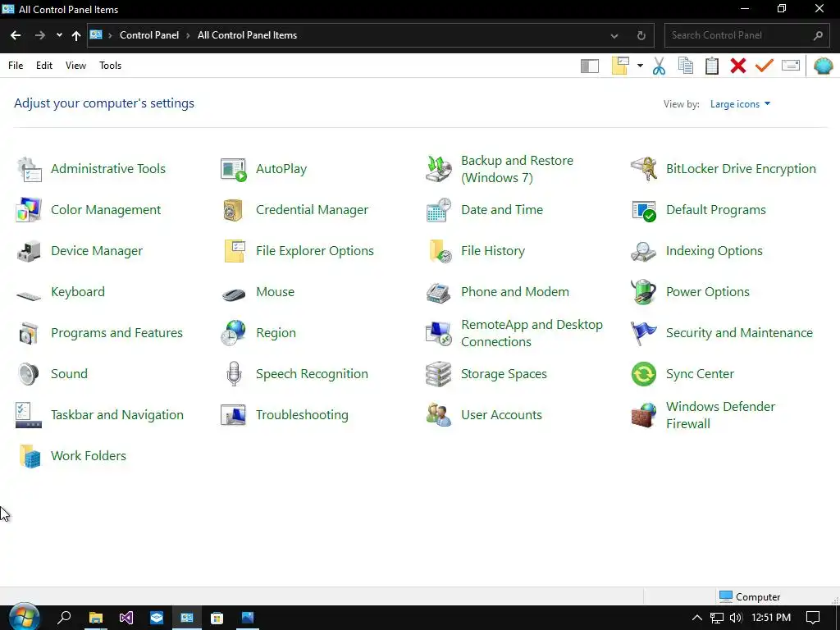The image size is (840, 630).
Task: Launch Visual Studio from the taskbar
Action: [x=126, y=618]
